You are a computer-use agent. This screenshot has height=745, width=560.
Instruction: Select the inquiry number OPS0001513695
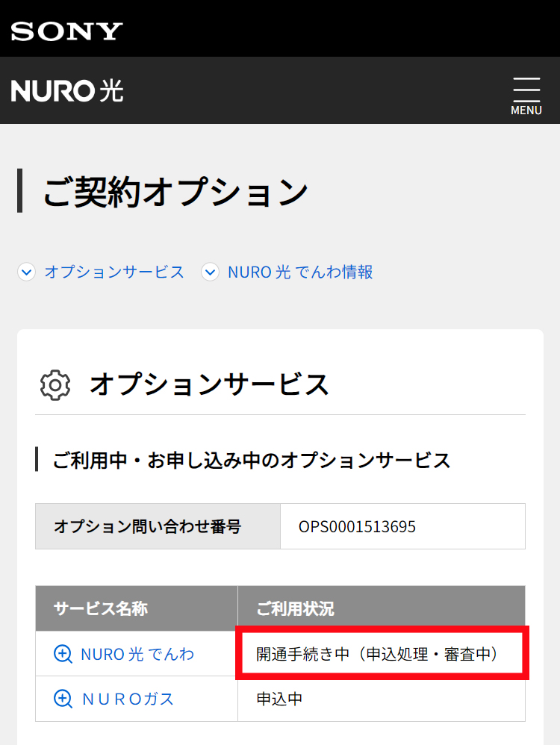click(x=357, y=526)
